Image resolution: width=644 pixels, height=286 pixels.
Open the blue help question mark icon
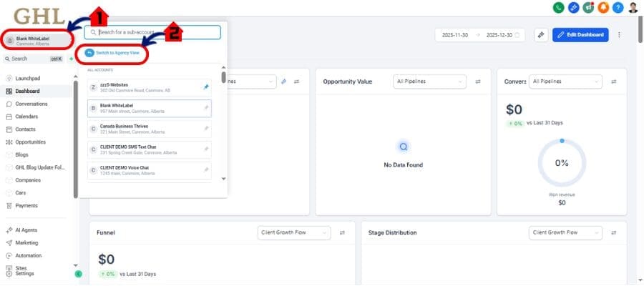[618, 8]
